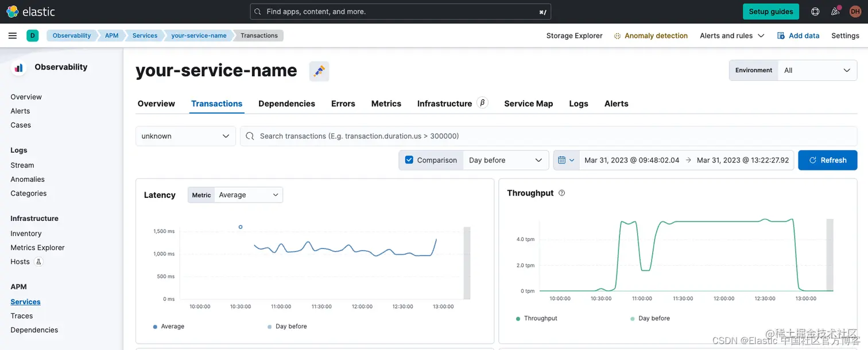
Task: Open the D space selector avatar
Action: pyautogui.click(x=32, y=36)
